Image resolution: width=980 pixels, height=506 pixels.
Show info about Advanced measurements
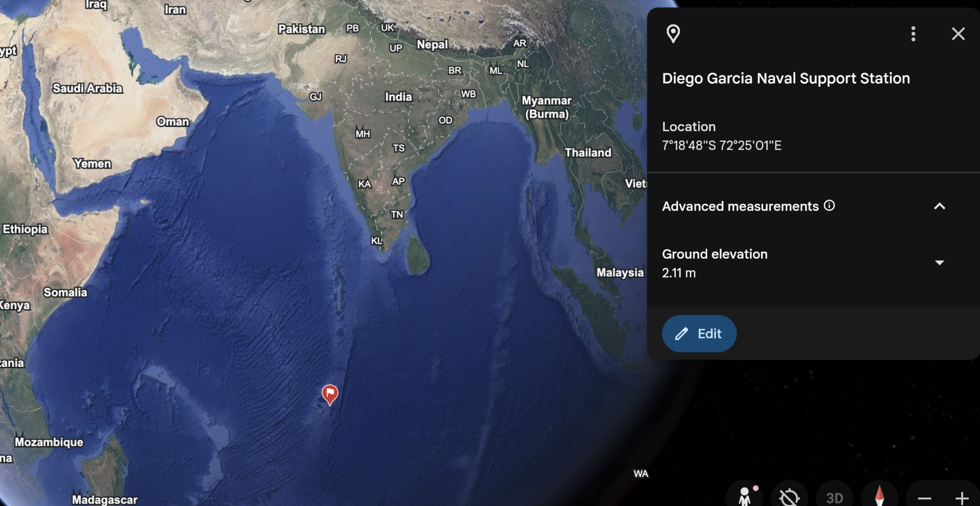pyautogui.click(x=829, y=206)
